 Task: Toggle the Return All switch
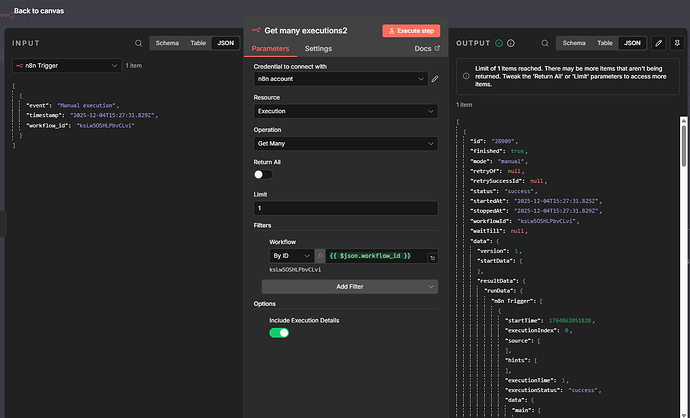point(263,174)
